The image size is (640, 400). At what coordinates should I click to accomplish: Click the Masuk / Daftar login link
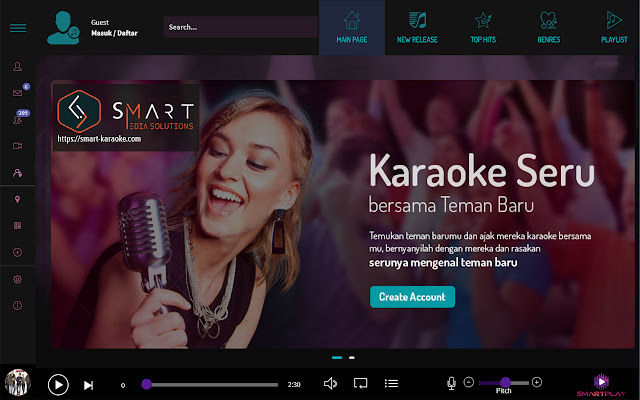click(x=112, y=34)
